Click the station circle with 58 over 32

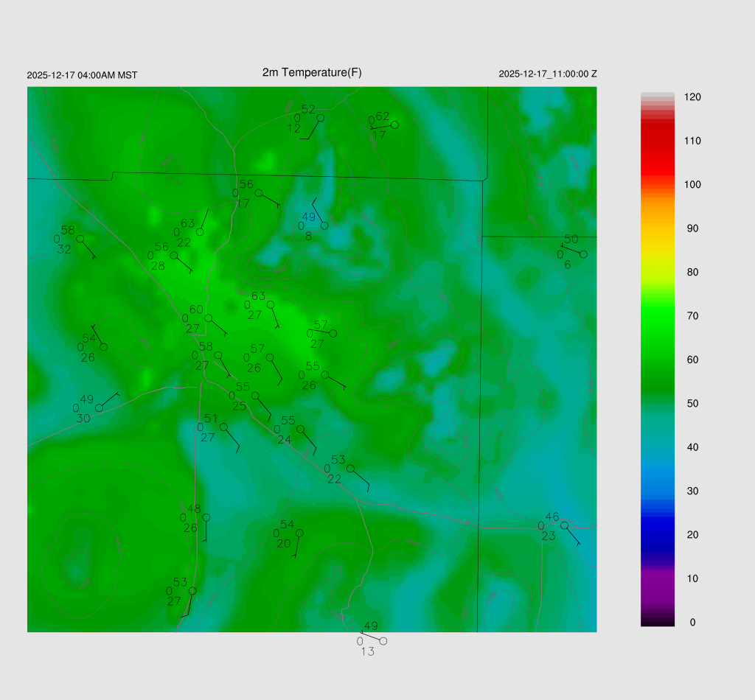tap(80, 239)
